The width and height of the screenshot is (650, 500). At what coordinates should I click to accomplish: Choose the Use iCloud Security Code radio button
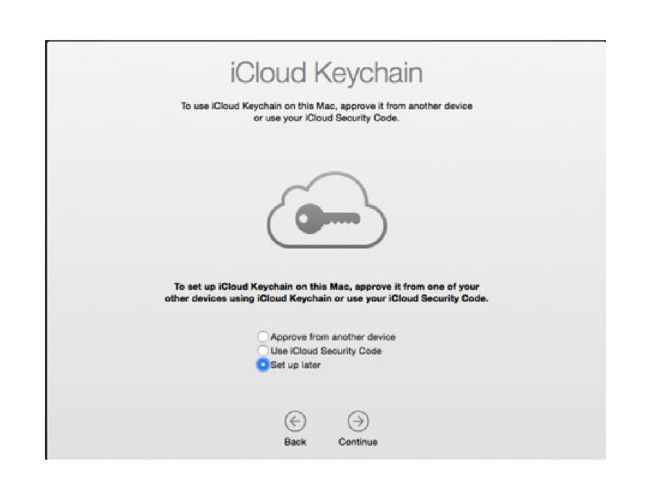(263, 351)
